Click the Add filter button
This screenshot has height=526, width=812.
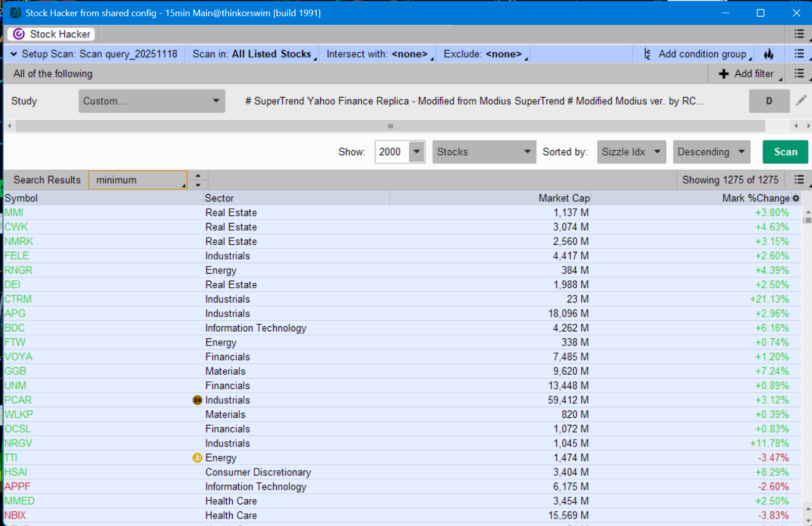click(748, 74)
